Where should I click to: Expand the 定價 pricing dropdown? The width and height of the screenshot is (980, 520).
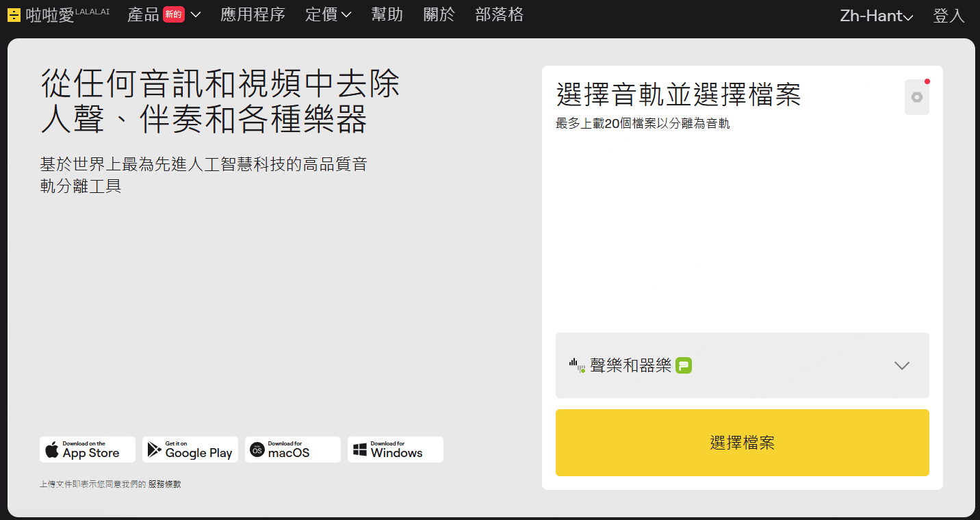click(x=328, y=15)
